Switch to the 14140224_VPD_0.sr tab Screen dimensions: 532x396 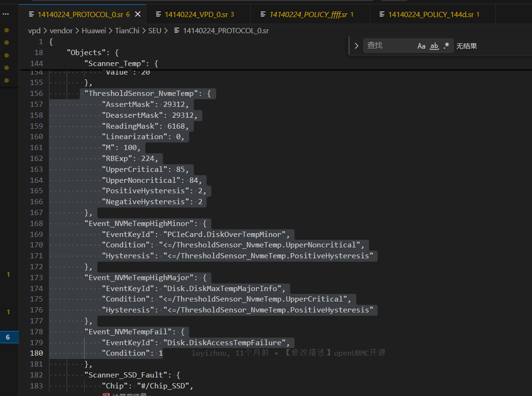point(196,15)
